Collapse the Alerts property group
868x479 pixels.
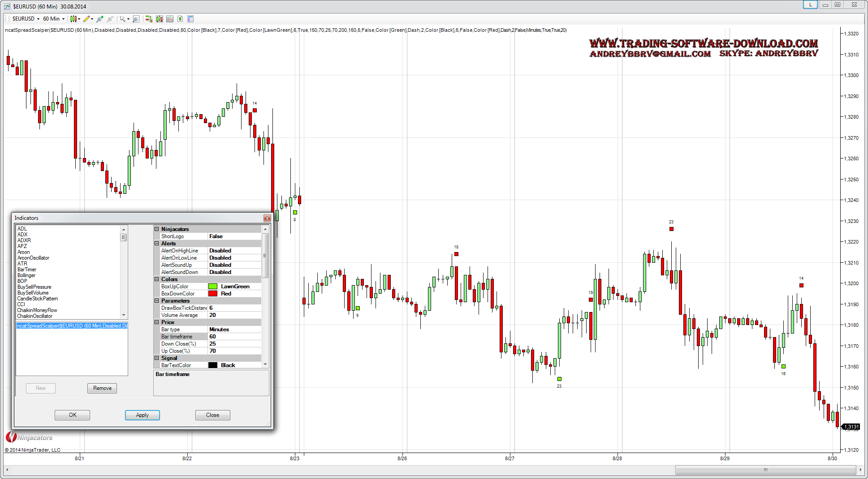pyautogui.click(x=157, y=244)
